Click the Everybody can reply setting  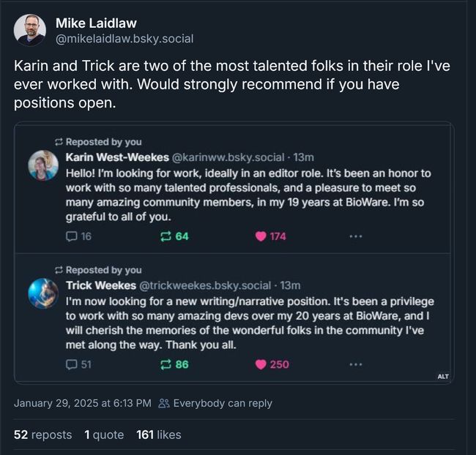(215, 403)
